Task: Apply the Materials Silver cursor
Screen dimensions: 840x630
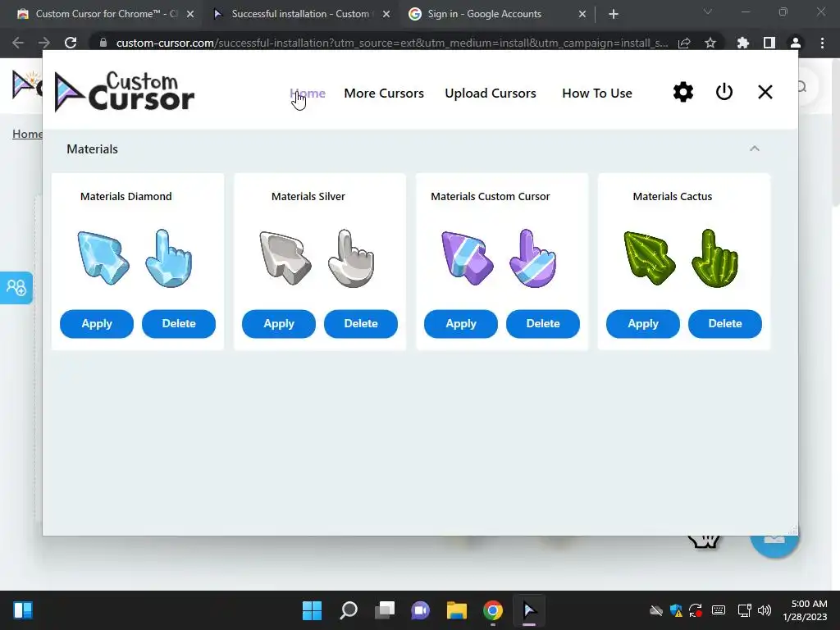Action: 279,323
